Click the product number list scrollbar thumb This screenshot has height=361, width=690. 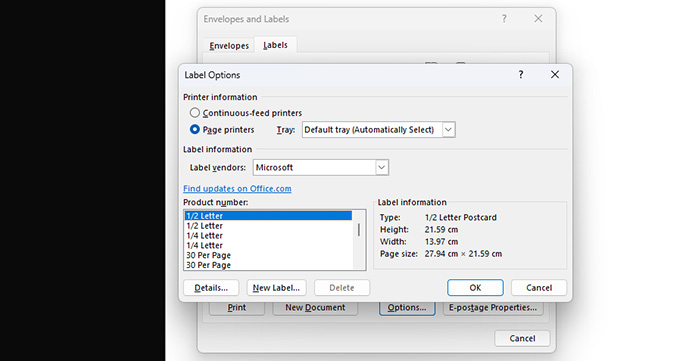(x=359, y=230)
